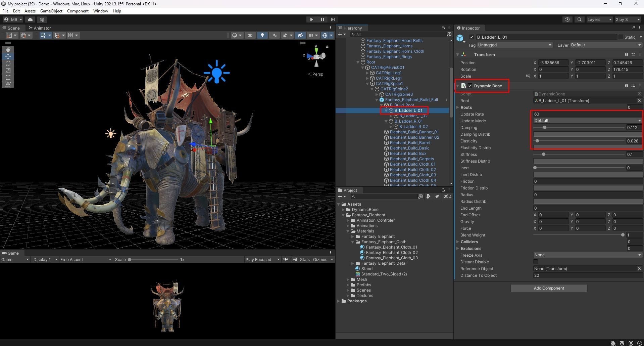Viewport: 644px width, 346px height.
Task: Click the Update Rate input field
Action: click(x=588, y=114)
